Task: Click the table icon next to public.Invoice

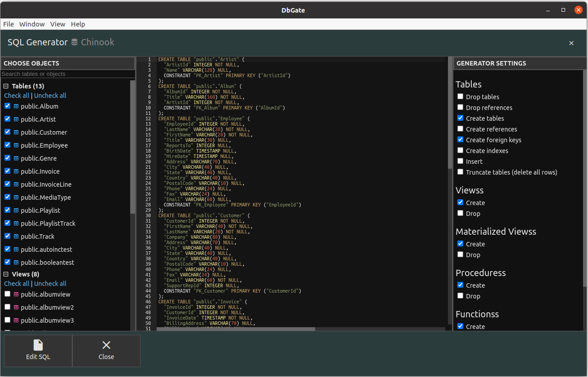Action: 16,171
